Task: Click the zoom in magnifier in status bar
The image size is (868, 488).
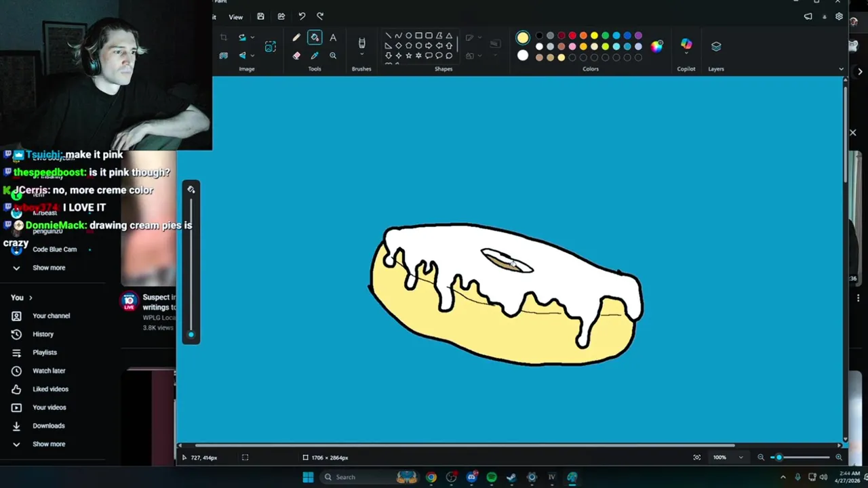Action: (x=839, y=457)
